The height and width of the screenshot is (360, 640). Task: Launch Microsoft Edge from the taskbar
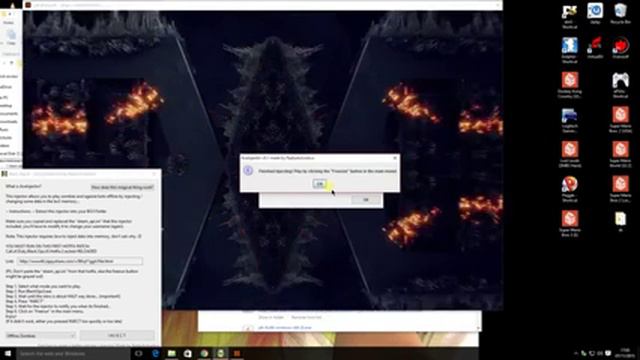click(x=155, y=353)
